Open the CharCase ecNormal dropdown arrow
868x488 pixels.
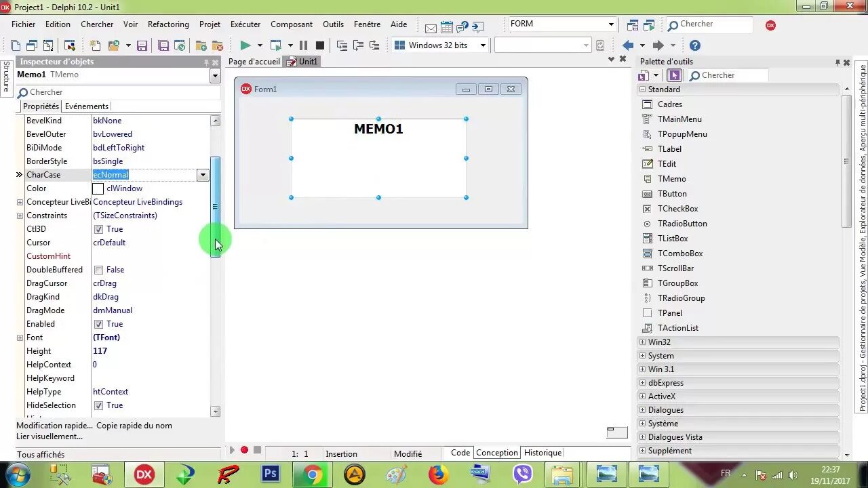click(x=202, y=175)
